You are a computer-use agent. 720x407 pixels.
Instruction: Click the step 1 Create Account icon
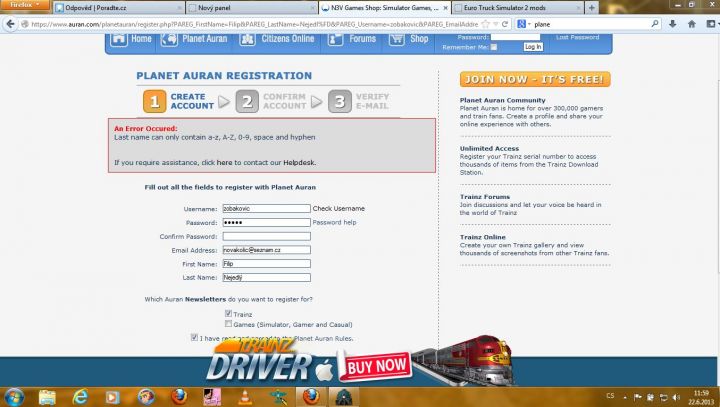[x=154, y=102]
